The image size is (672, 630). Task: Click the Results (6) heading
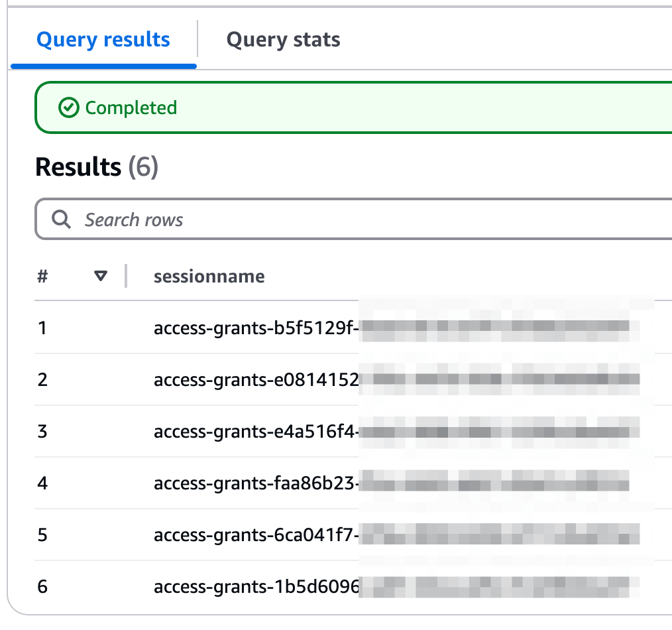click(97, 167)
